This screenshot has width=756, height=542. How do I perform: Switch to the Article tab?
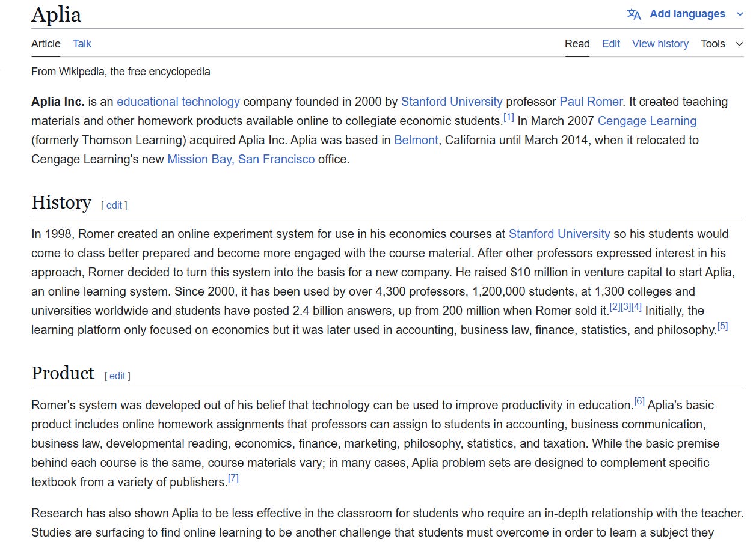[x=46, y=44]
